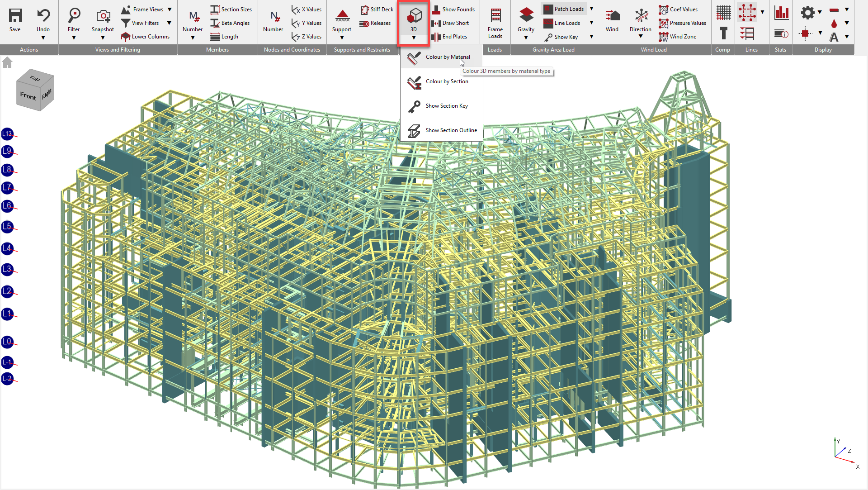Click the Display settings gear icon

[807, 13]
